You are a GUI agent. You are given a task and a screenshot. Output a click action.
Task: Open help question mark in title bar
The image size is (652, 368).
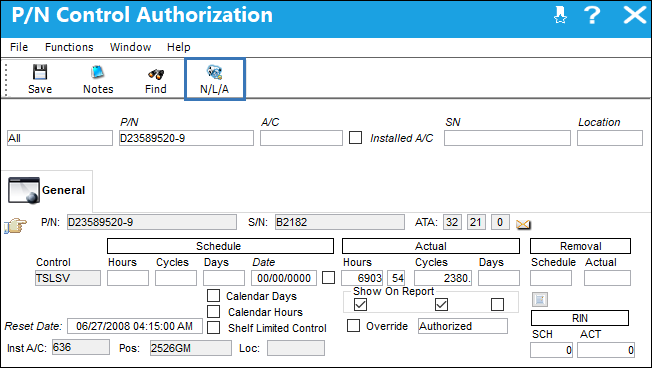tap(592, 15)
